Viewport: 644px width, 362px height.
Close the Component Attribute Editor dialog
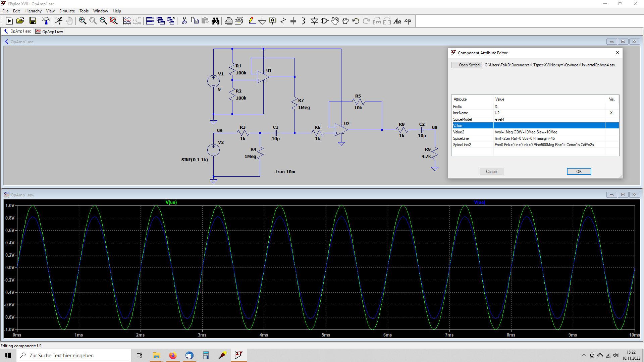click(618, 53)
